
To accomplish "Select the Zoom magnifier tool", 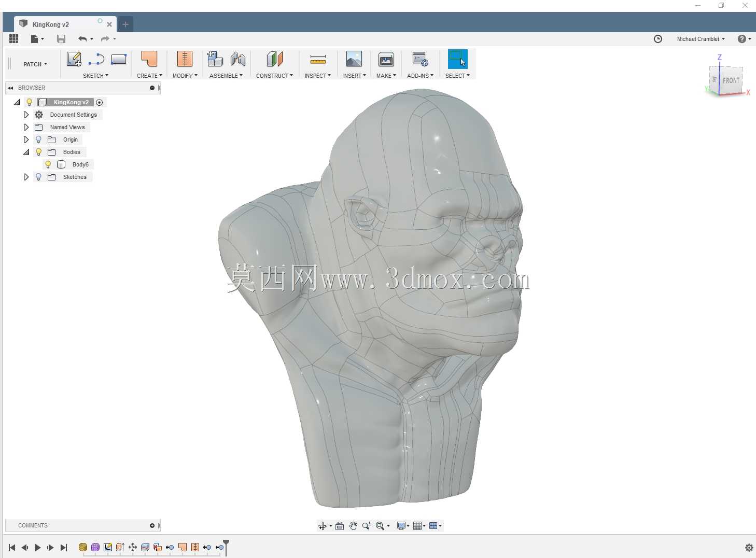I will coord(367,526).
